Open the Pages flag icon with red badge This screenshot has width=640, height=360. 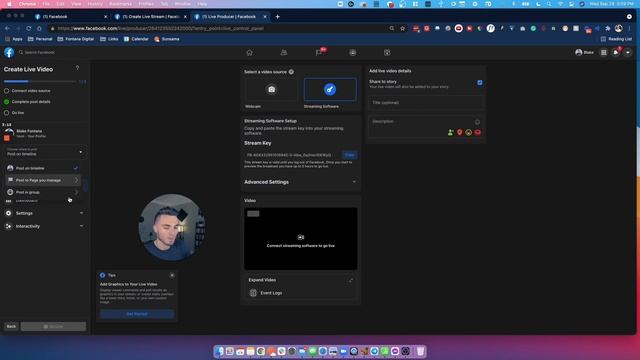tap(319, 52)
